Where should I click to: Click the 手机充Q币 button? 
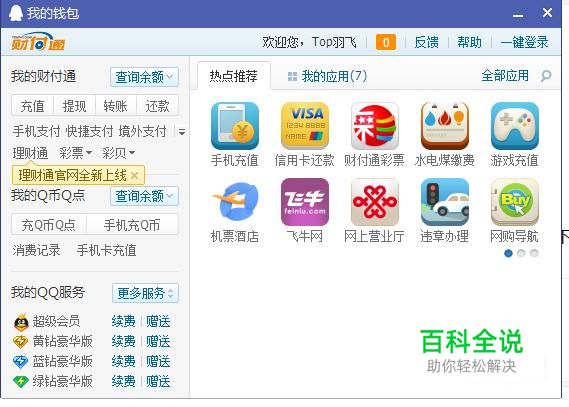click(x=132, y=225)
